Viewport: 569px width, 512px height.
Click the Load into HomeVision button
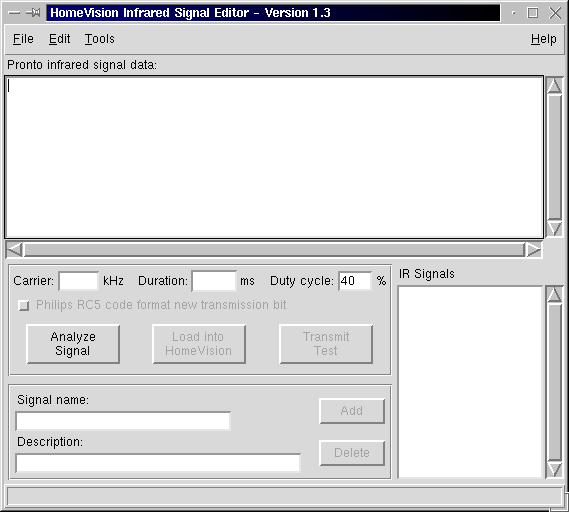(199, 344)
